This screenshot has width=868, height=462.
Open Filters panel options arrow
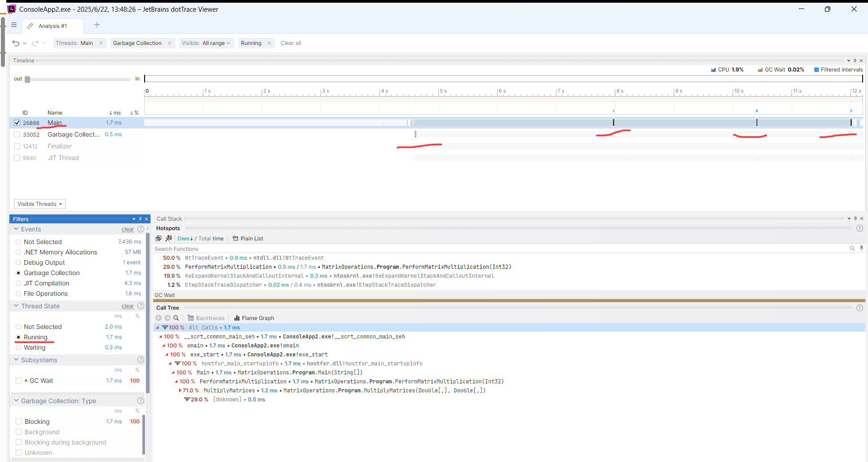134,219
